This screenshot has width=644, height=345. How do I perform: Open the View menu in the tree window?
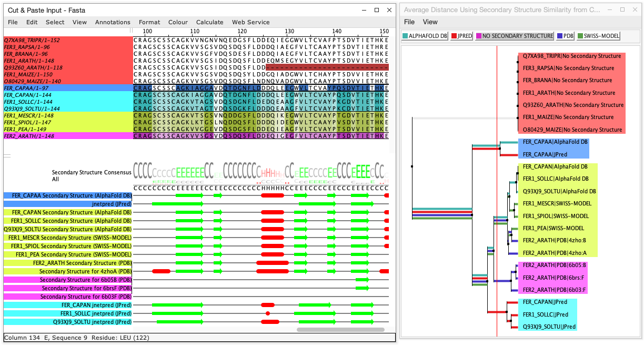(x=430, y=22)
